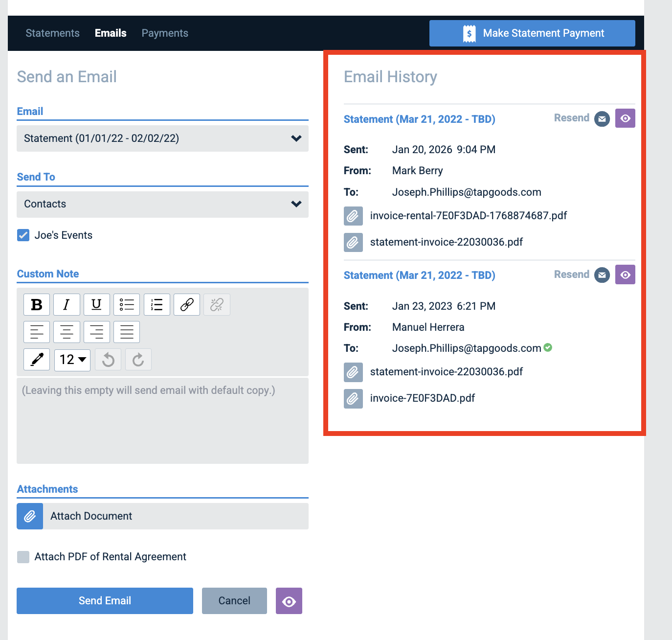Uncheck the Joe's Events contact checkbox

[23, 235]
